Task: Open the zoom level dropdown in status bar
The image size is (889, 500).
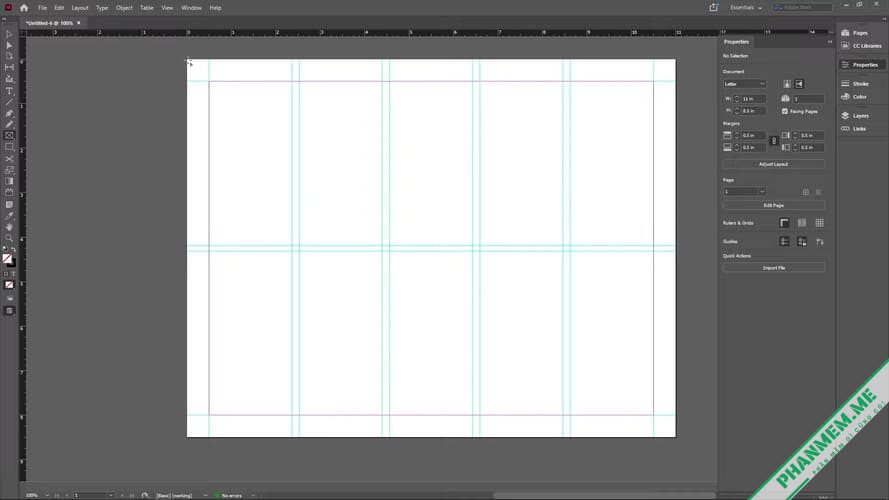Action: [x=46, y=495]
